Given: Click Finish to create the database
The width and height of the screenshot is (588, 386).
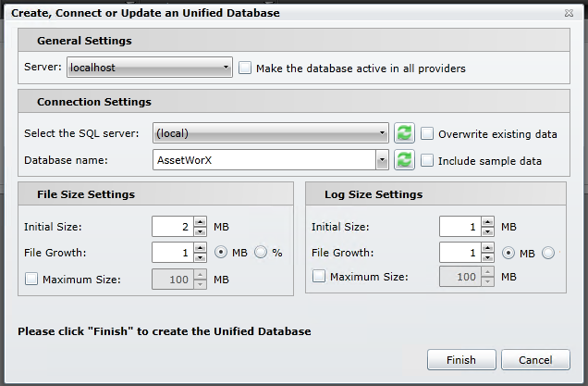Looking at the screenshot, I should 460,360.
